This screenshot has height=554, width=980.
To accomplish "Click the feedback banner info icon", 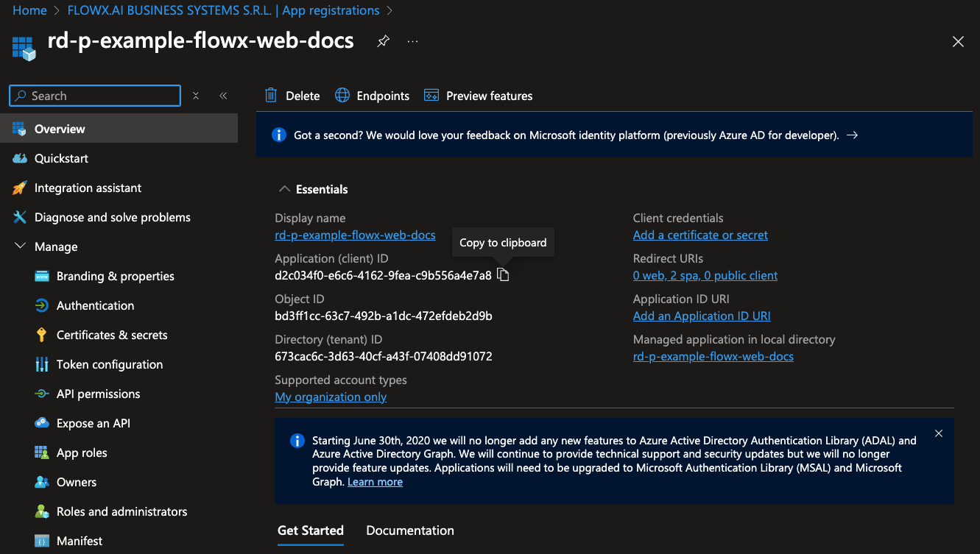I will (279, 135).
